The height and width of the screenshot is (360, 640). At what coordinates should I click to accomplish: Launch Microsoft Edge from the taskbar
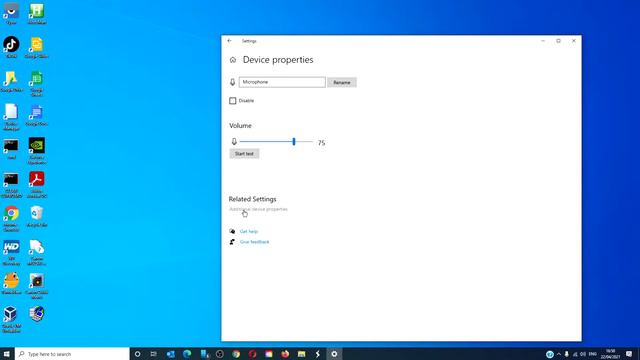pos(187,354)
